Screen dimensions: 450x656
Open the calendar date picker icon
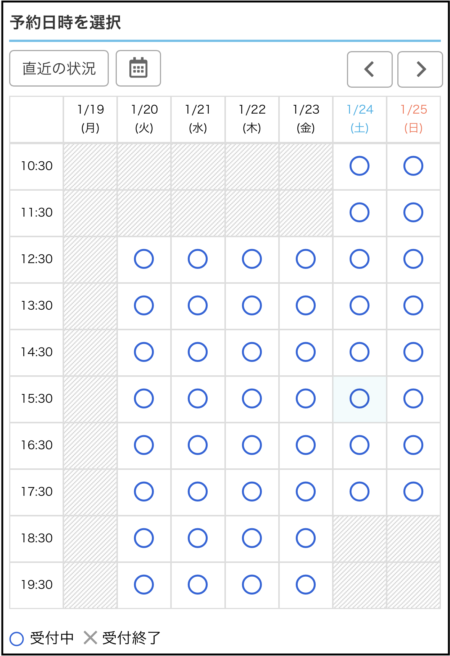click(x=138, y=68)
